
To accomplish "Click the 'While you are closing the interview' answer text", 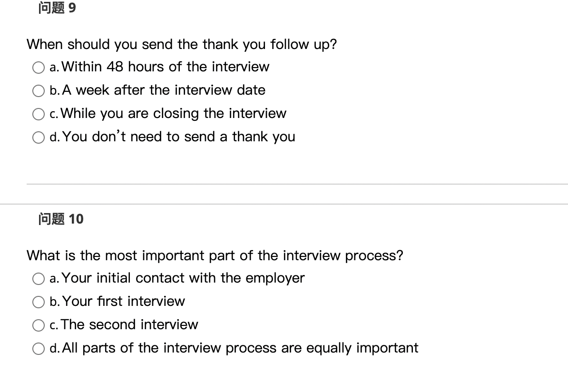I will click(x=174, y=113).
